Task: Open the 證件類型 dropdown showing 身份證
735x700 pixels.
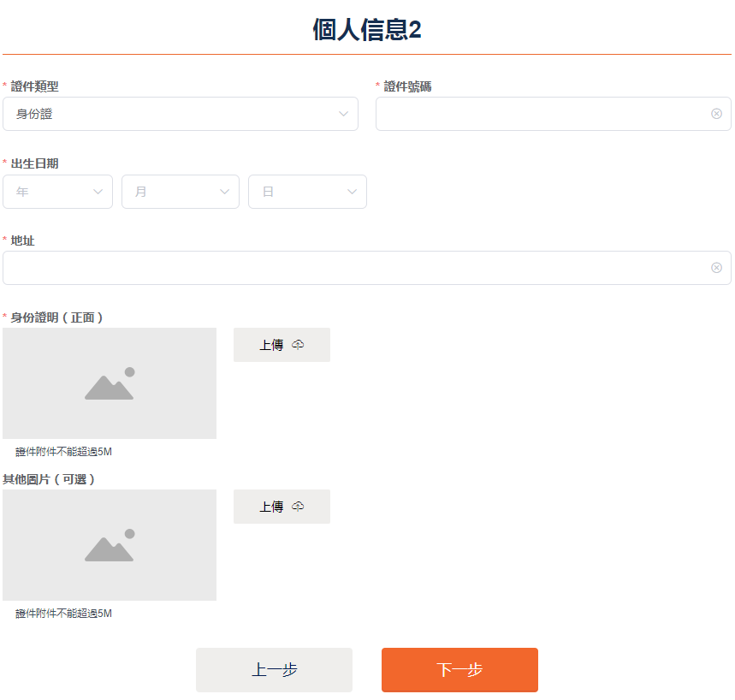Action: click(171, 114)
